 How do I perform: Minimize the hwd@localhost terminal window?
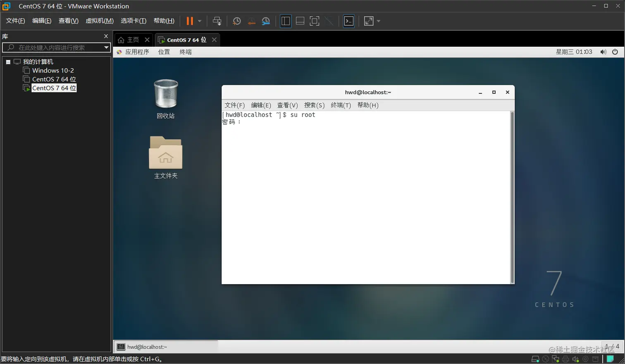[x=480, y=93]
